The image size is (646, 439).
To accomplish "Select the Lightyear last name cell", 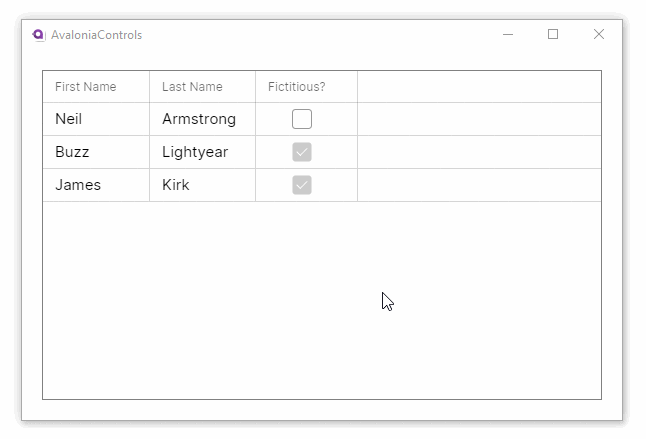I will pos(195,152).
